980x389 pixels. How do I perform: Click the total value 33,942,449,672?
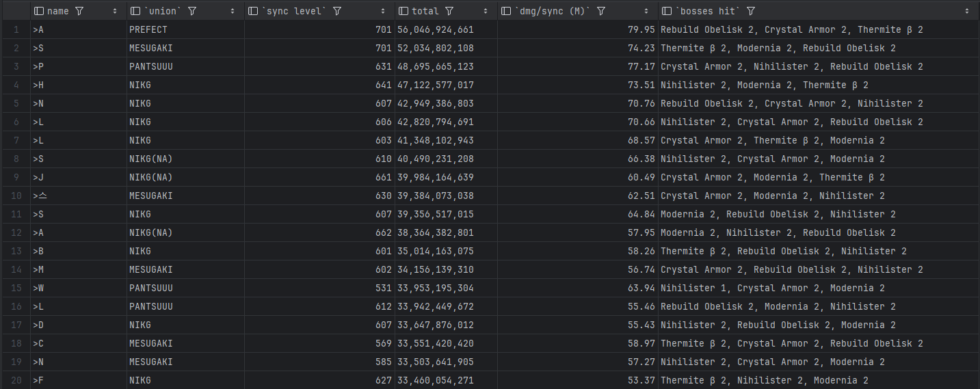tap(435, 307)
